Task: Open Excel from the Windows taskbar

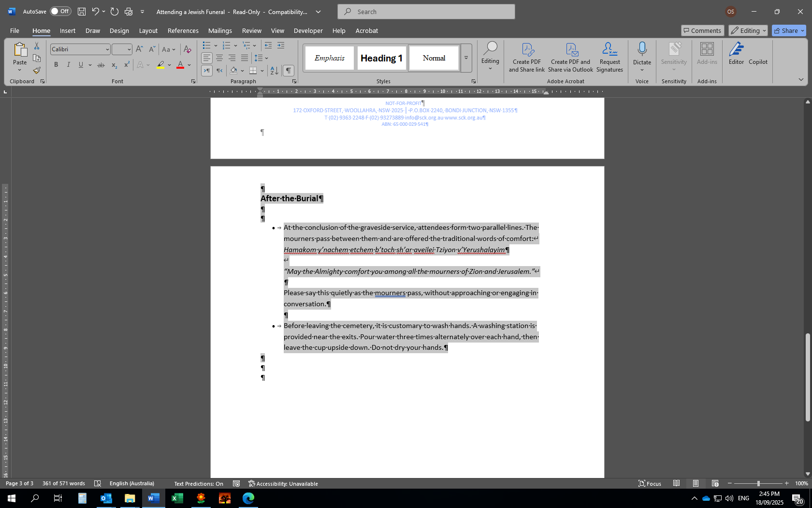Action: click(177, 498)
